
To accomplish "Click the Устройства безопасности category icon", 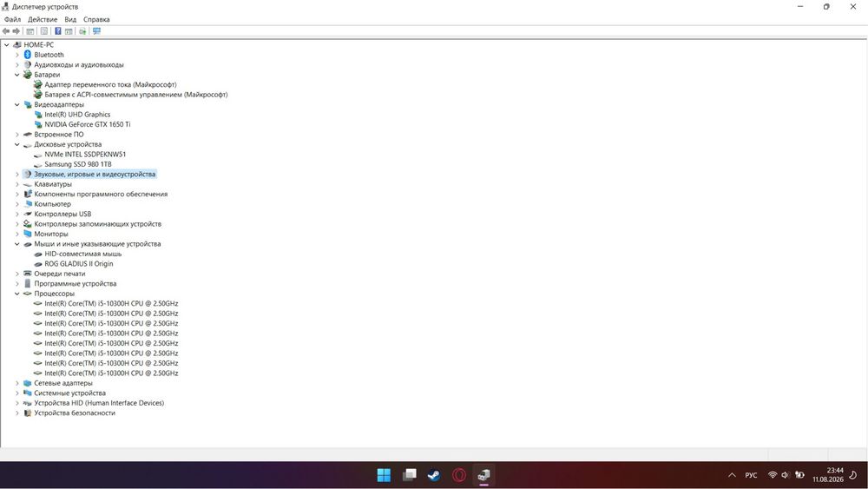I will coord(28,413).
